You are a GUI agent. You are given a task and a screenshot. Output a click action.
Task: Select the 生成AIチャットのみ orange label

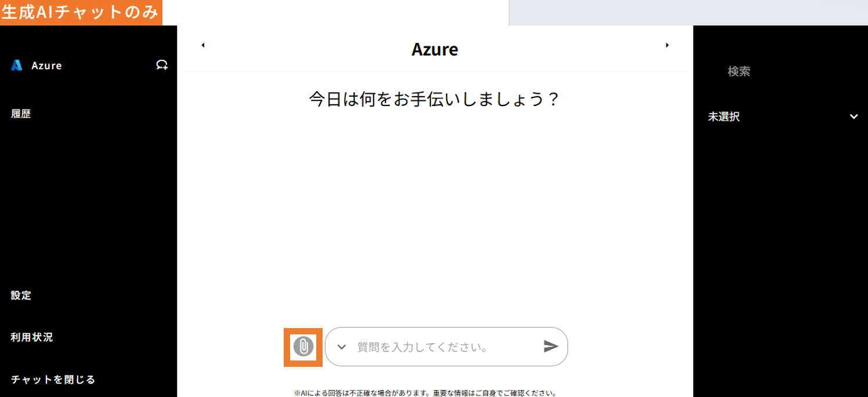coord(81,13)
